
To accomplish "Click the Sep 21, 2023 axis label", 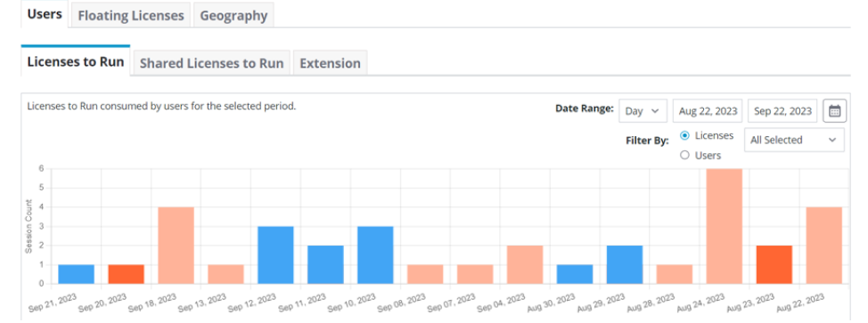I will point(52,303).
